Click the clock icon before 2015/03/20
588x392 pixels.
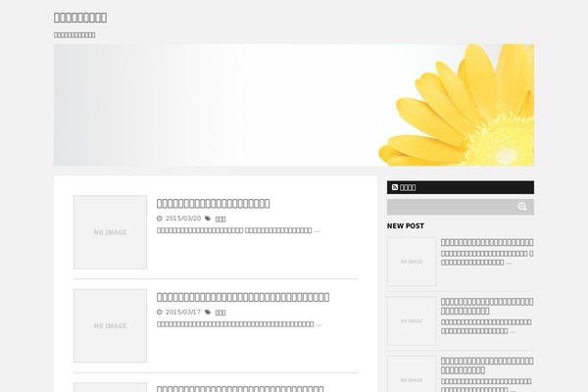click(x=160, y=219)
